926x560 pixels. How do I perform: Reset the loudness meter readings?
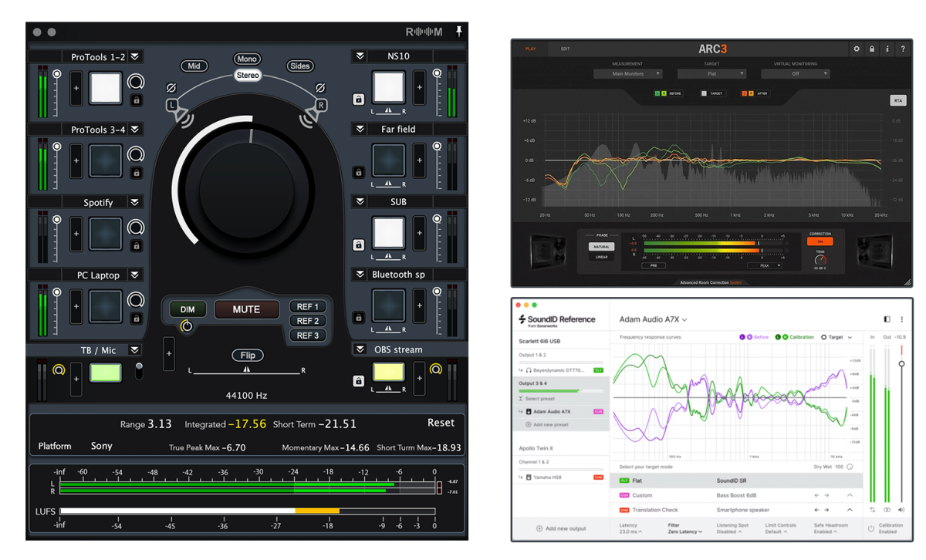click(441, 423)
